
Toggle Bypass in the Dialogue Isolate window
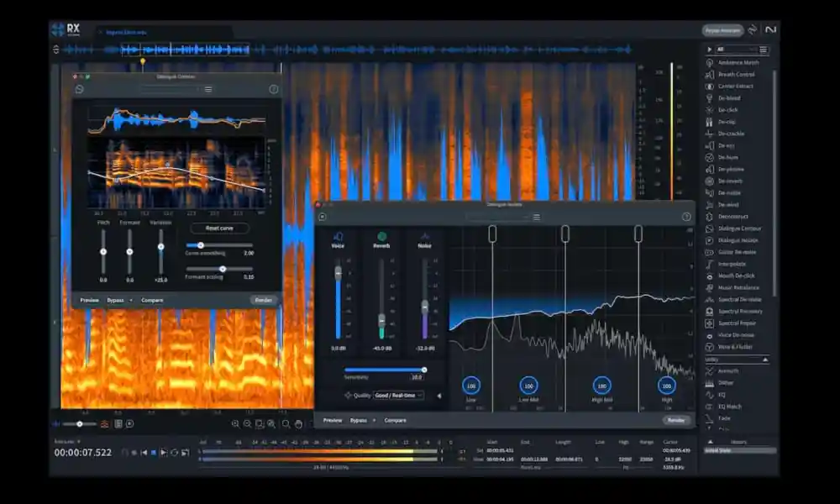359,420
